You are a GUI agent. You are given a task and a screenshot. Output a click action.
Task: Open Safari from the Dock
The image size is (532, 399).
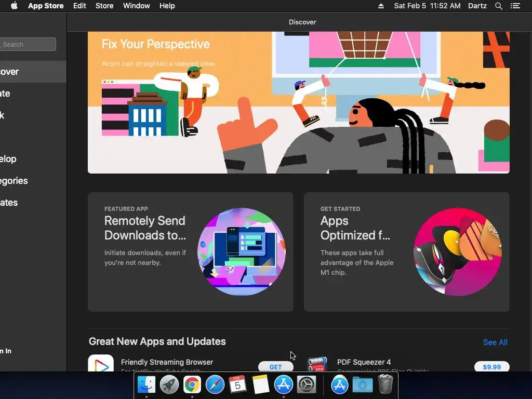(x=215, y=384)
